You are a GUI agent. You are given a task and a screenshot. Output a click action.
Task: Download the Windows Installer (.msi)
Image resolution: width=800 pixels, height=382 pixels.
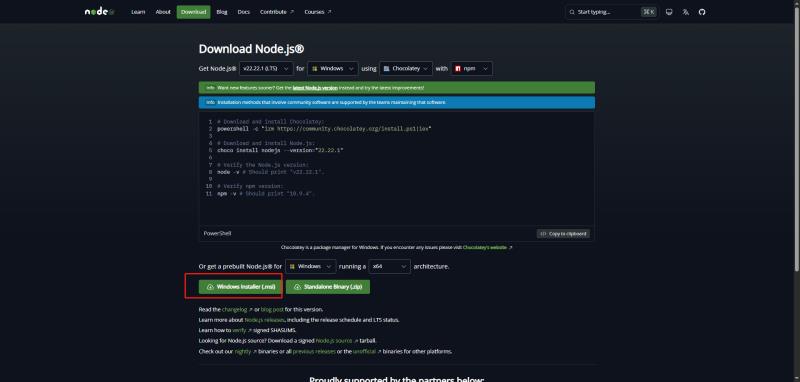(240, 287)
